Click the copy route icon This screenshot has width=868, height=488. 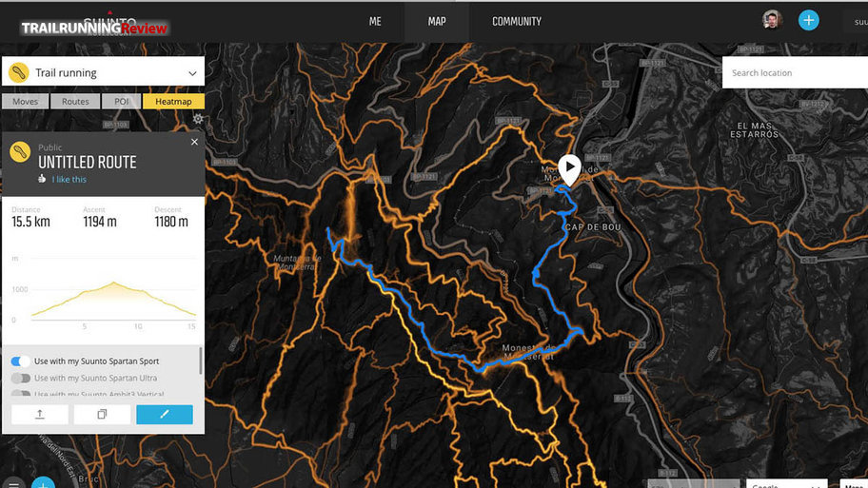point(102,414)
